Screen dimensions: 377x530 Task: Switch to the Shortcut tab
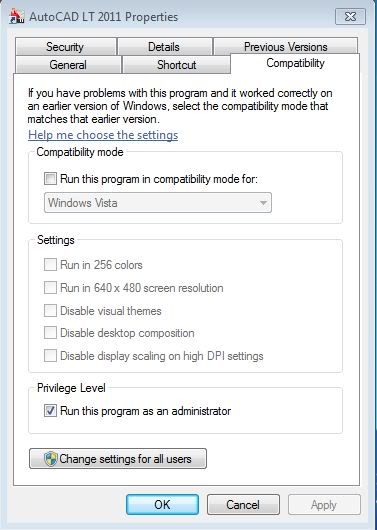[176, 65]
